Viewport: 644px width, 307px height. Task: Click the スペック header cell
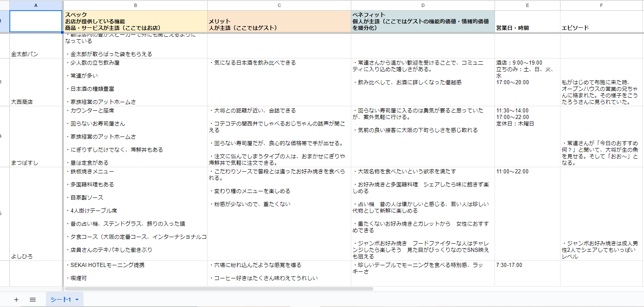pyautogui.click(x=136, y=21)
